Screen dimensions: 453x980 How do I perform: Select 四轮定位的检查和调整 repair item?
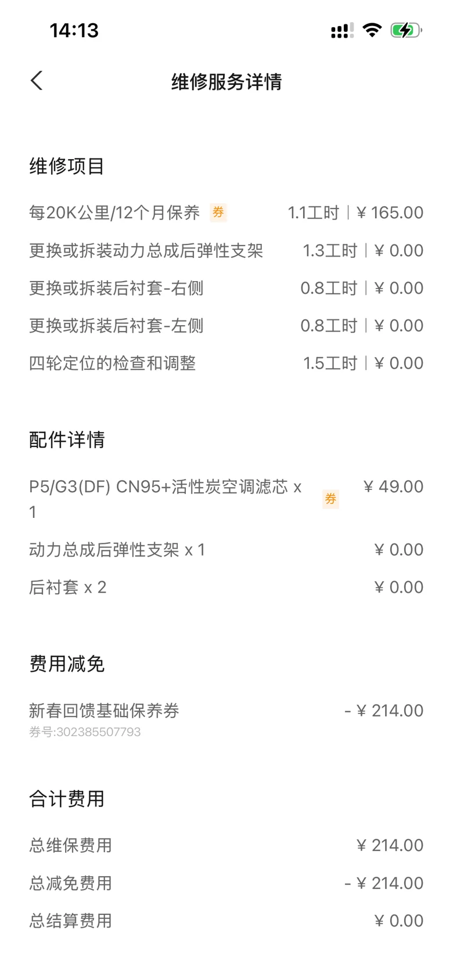[x=113, y=363]
